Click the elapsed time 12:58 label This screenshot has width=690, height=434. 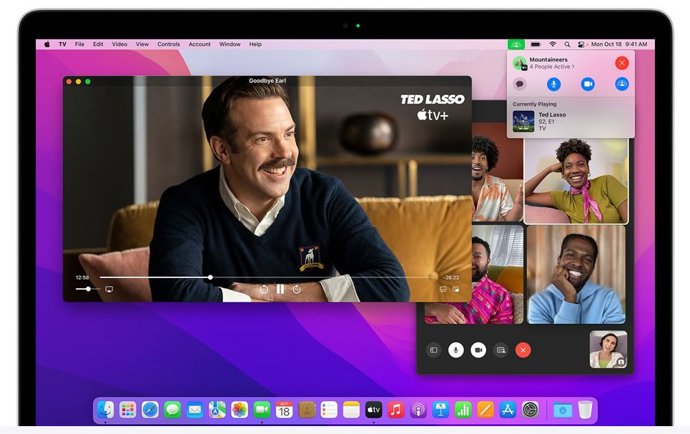coord(82,277)
